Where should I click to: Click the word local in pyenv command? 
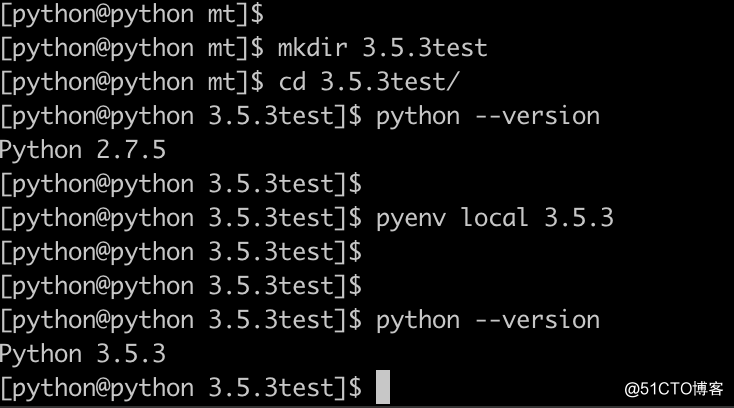495,218
